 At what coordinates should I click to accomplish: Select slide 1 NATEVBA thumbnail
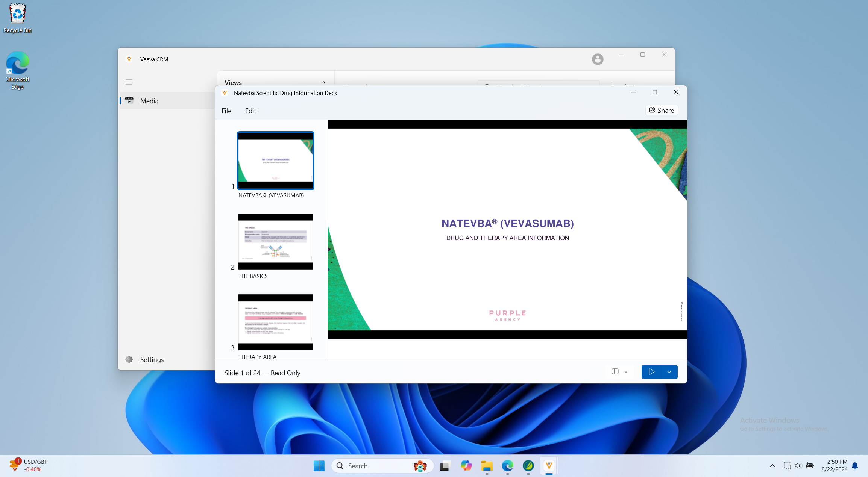275,161
